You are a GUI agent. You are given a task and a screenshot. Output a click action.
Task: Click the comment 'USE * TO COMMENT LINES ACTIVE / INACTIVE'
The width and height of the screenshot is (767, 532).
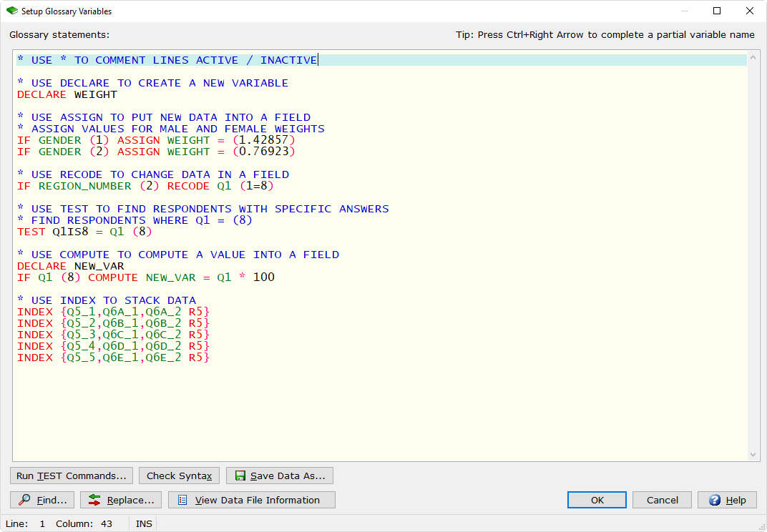point(167,60)
